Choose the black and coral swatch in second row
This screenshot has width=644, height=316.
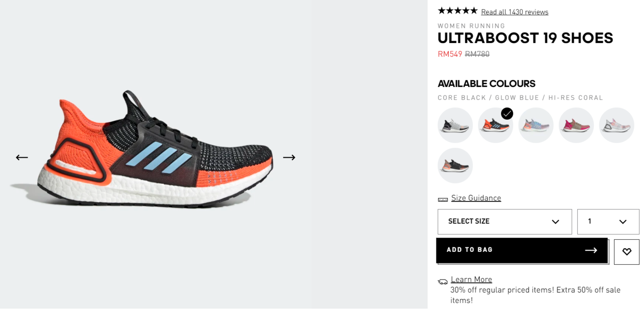455,166
